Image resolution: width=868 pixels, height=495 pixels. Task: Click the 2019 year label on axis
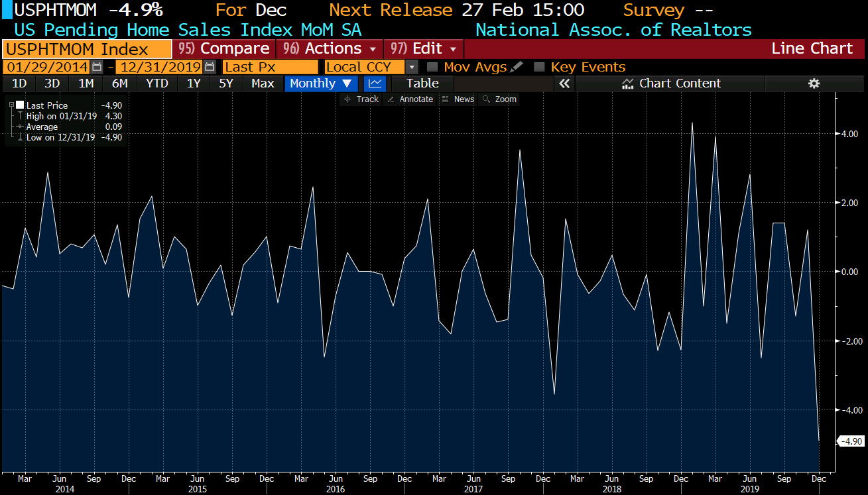pyautogui.click(x=750, y=488)
